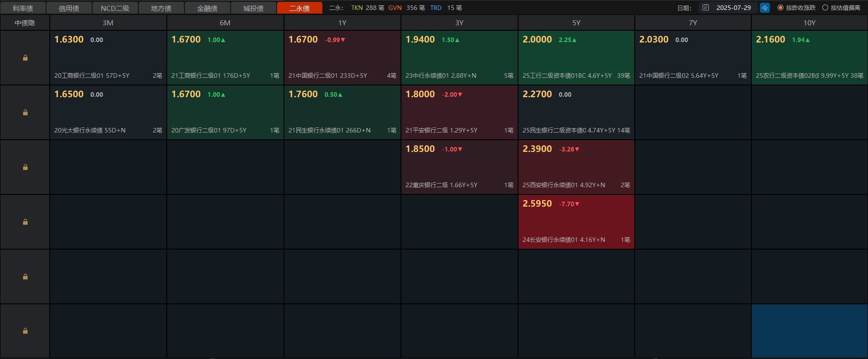
Task: Click lock icon in the 22重庆银行二级 row
Action: tap(25, 167)
